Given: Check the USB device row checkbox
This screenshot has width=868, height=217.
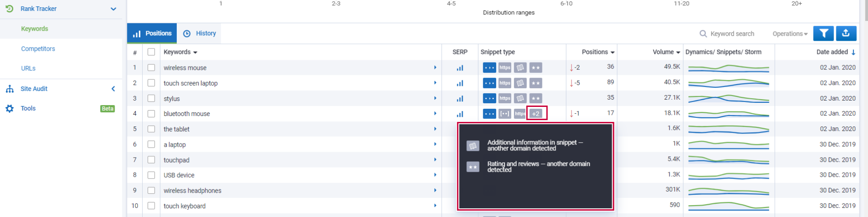Looking at the screenshot, I should (151, 175).
